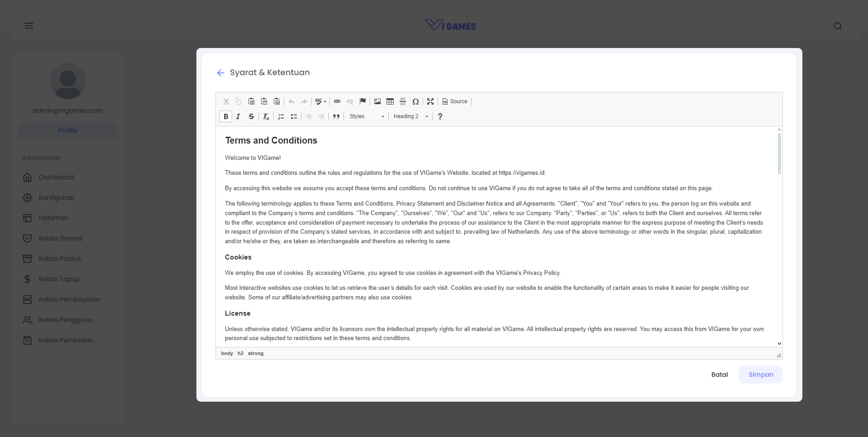Toggle bulleted list

[294, 116]
